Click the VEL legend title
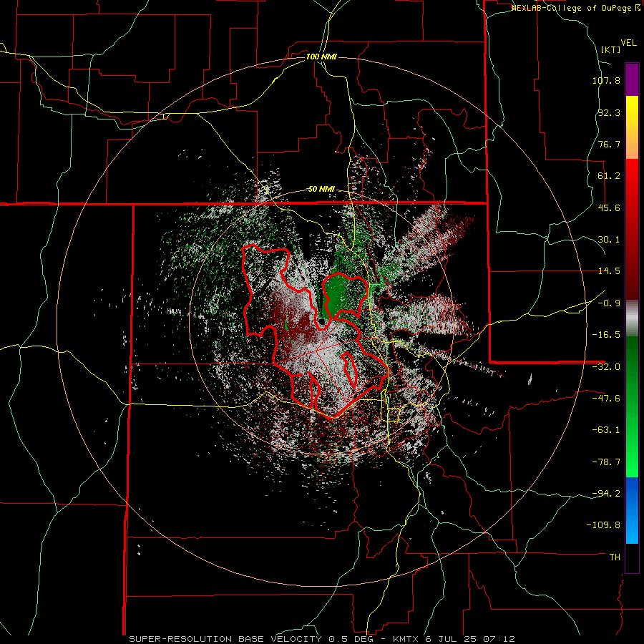This screenshot has width=644, height=644. (x=628, y=43)
